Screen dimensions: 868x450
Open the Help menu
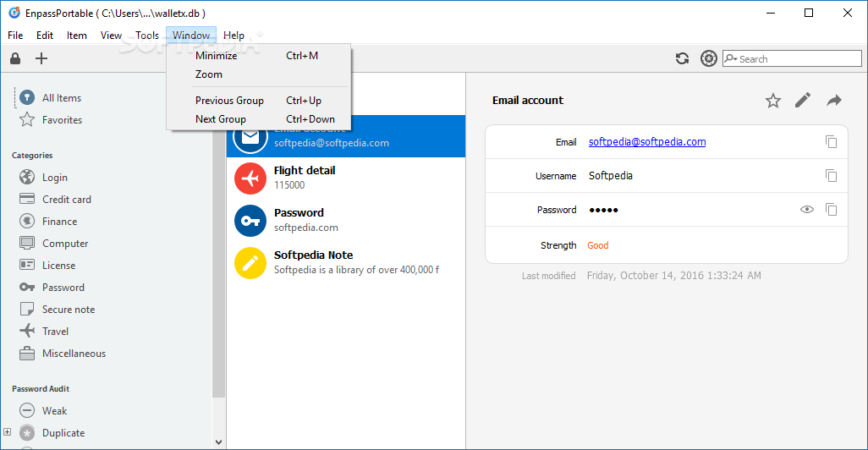pyautogui.click(x=233, y=36)
